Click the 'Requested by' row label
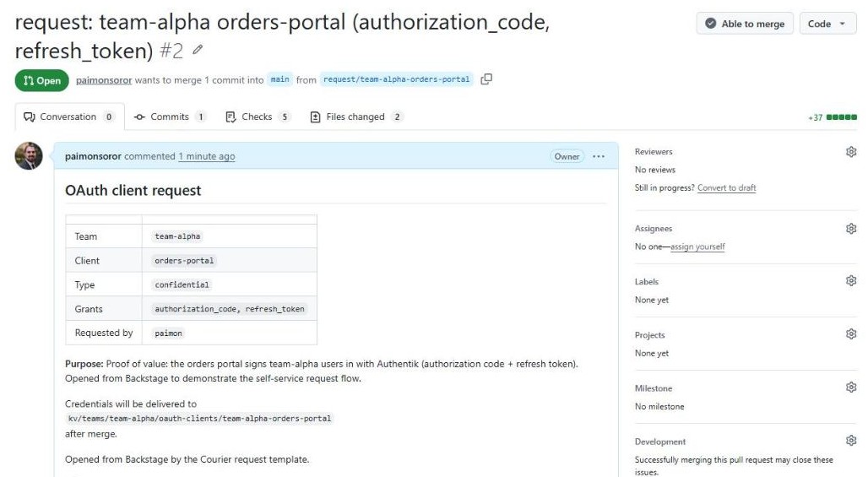The height and width of the screenshot is (477, 868). 104,333
